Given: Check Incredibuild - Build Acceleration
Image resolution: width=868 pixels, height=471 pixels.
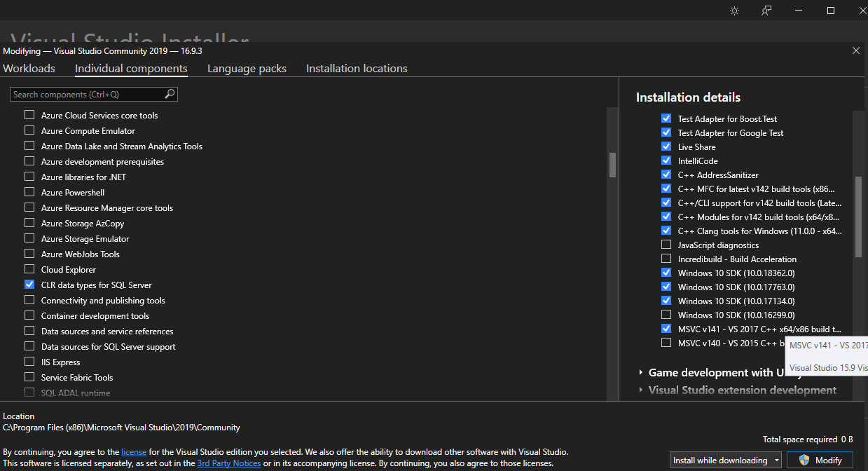Looking at the screenshot, I should click(x=666, y=259).
